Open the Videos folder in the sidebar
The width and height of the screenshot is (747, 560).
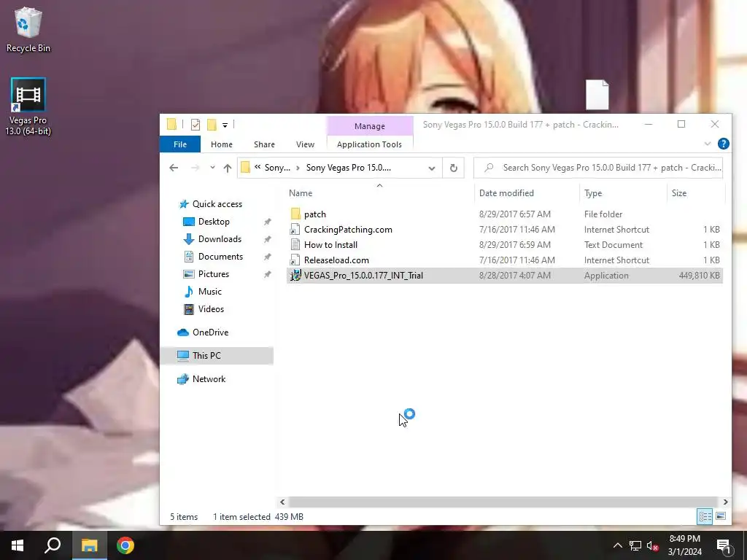(211, 309)
